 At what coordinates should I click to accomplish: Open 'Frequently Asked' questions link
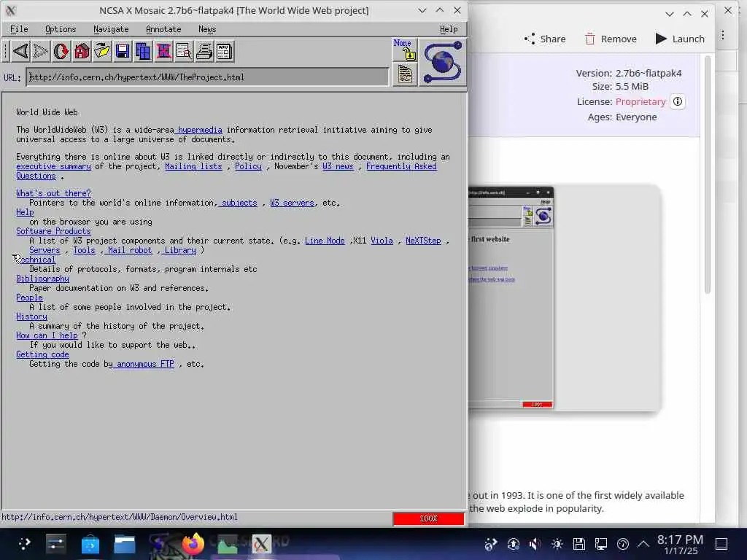[x=401, y=166]
